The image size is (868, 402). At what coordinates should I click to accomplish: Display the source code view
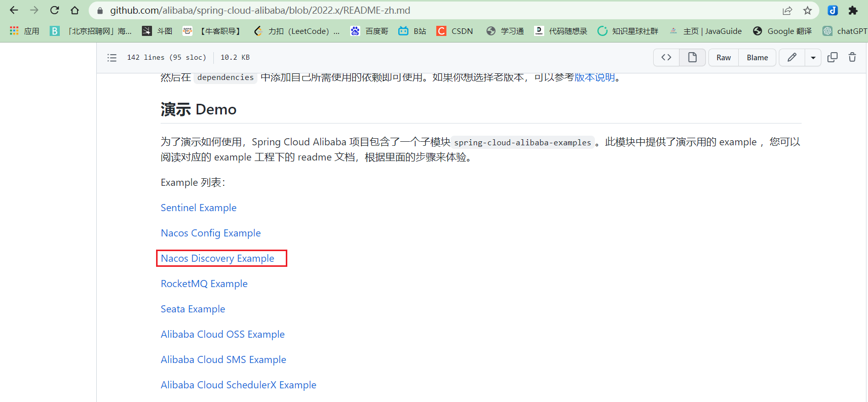(666, 58)
